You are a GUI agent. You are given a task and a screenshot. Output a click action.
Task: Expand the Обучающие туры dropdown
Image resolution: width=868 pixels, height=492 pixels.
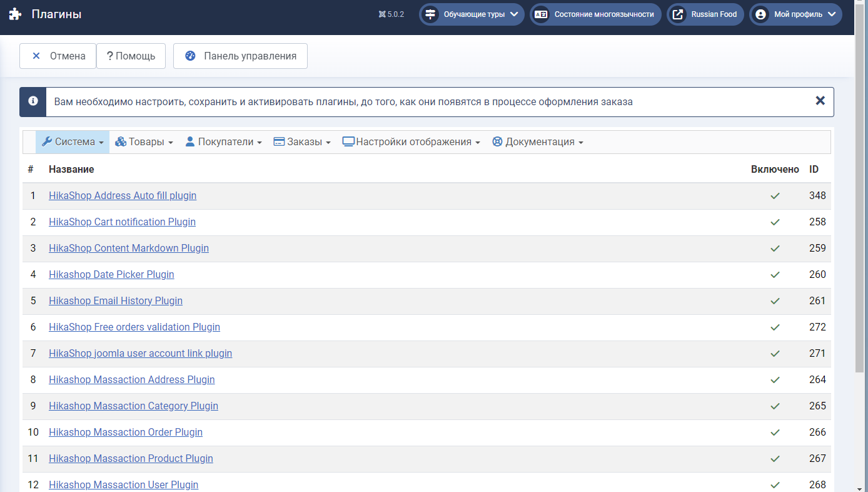[472, 14]
